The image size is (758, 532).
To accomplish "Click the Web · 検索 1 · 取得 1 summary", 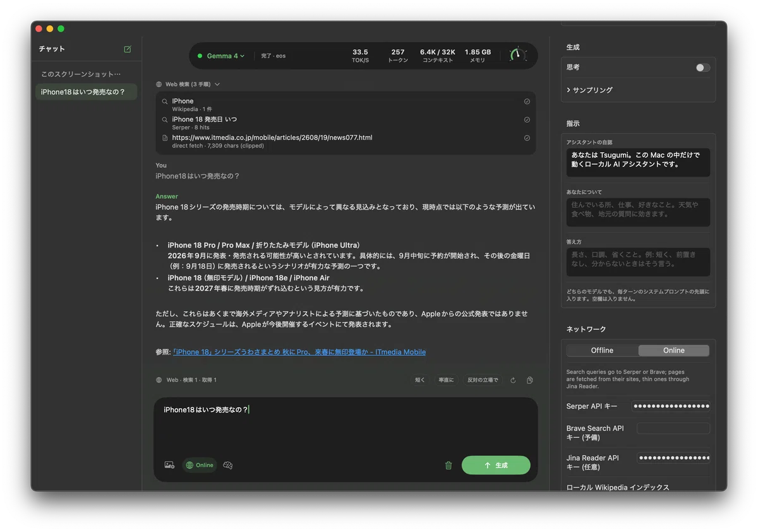I will click(x=191, y=380).
